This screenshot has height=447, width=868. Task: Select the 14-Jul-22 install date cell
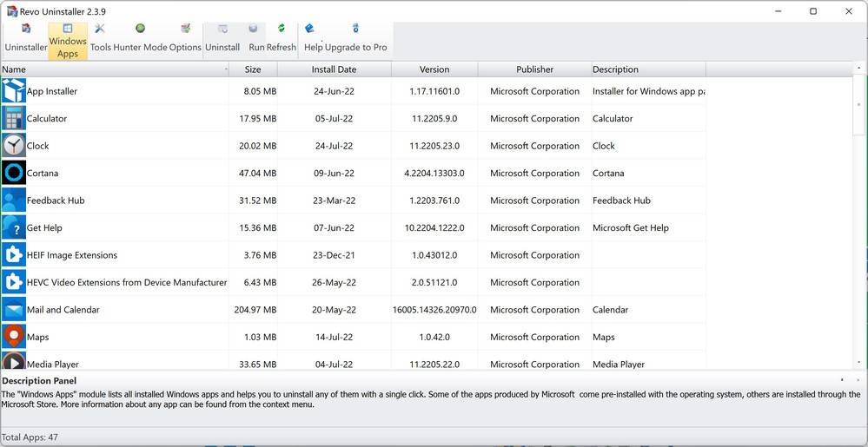point(334,337)
